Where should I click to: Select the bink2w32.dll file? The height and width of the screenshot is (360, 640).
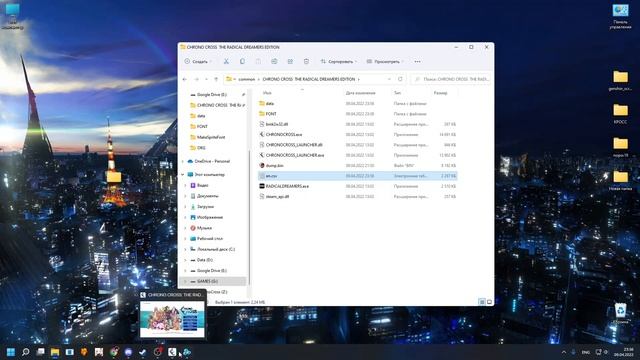pyautogui.click(x=358, y=124)
